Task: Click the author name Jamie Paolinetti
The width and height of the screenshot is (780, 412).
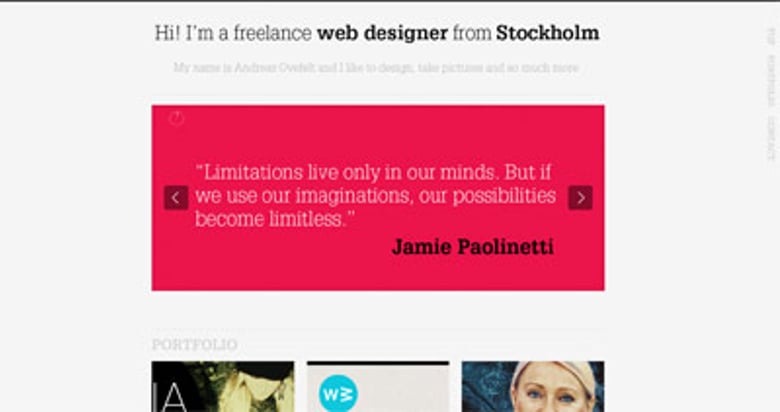Action: [x=472, y=247]
